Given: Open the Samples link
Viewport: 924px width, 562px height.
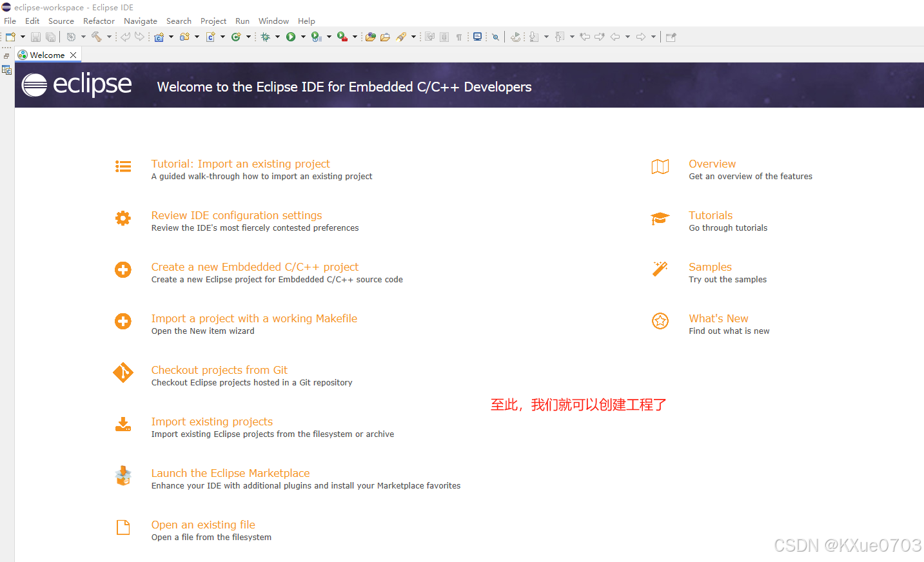Looking at the screenshot, I should point(710,267).
